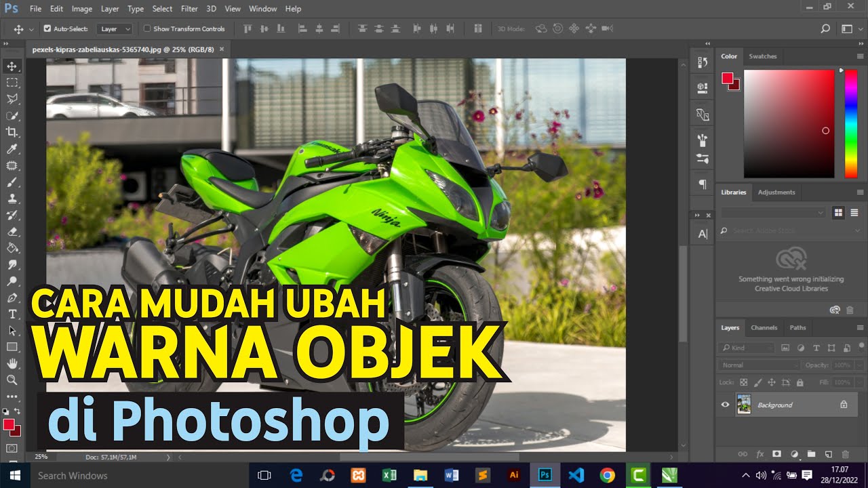The image size is (868, 488).
Task: Select the Hand tool
Action: click(12, 364)
